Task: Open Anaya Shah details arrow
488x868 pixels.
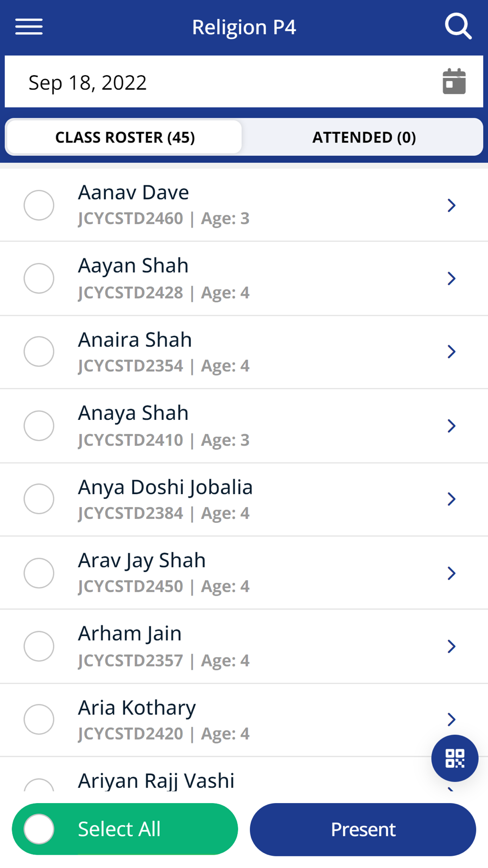Action: click(451, 426)
